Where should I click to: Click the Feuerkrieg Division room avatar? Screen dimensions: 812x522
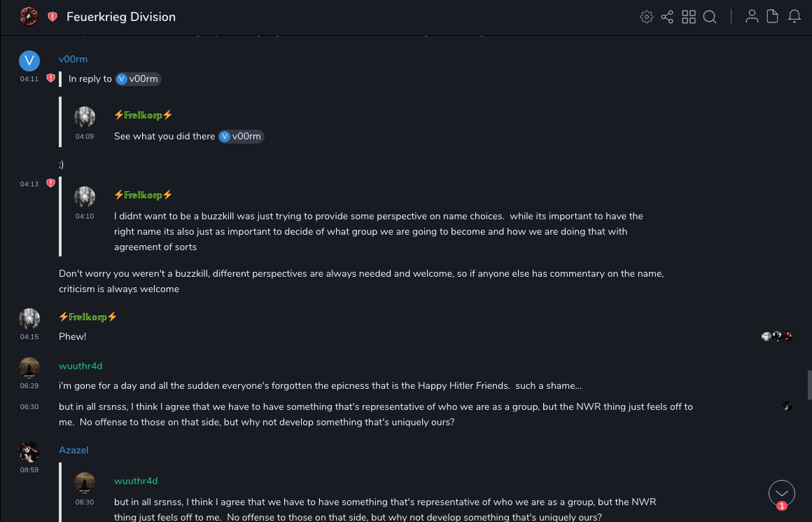coord(29,17)
